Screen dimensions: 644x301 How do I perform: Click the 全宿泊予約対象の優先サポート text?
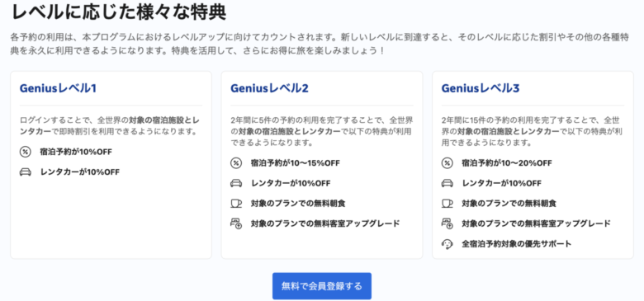(517, 244)
